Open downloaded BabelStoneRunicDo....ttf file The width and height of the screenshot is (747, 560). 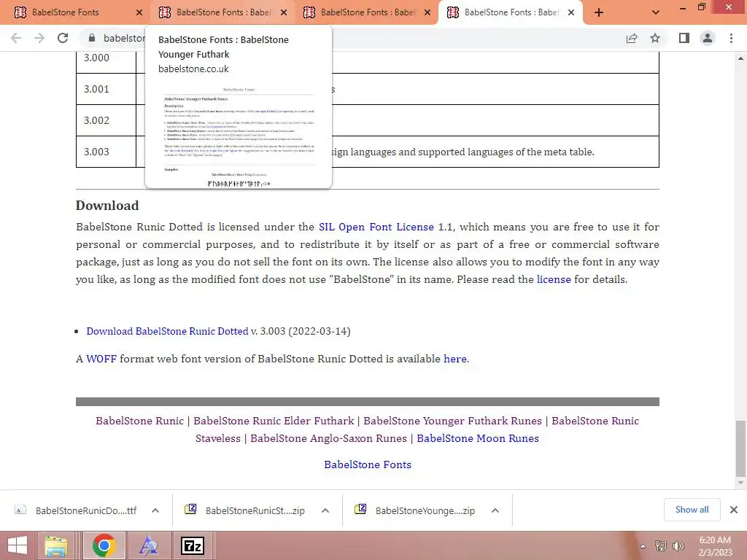(x=86, y=510)
